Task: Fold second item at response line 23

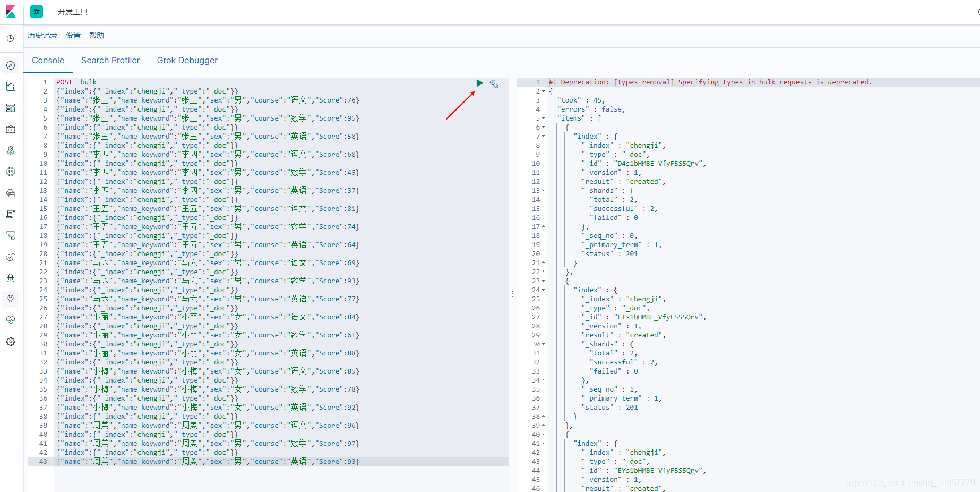Action: (544, 281)
